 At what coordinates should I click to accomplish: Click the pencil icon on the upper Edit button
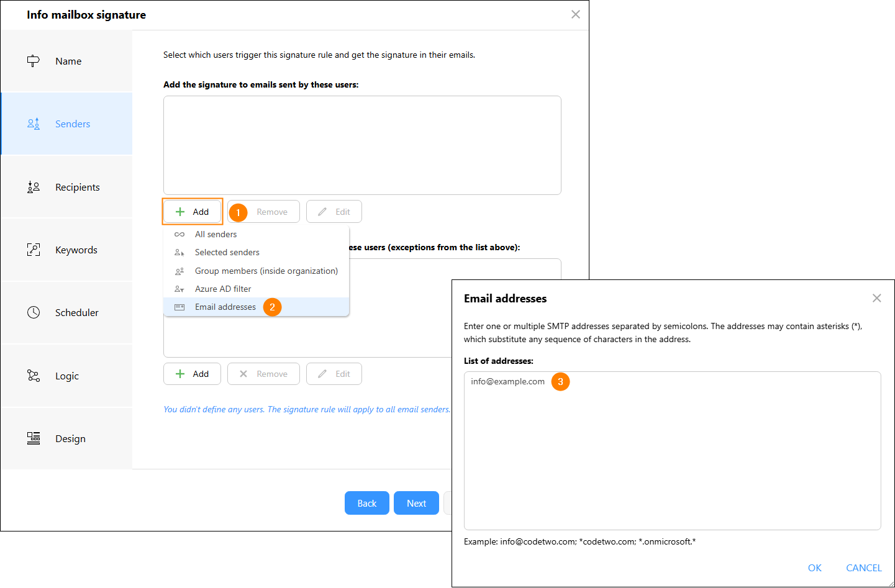pos(322,212)
